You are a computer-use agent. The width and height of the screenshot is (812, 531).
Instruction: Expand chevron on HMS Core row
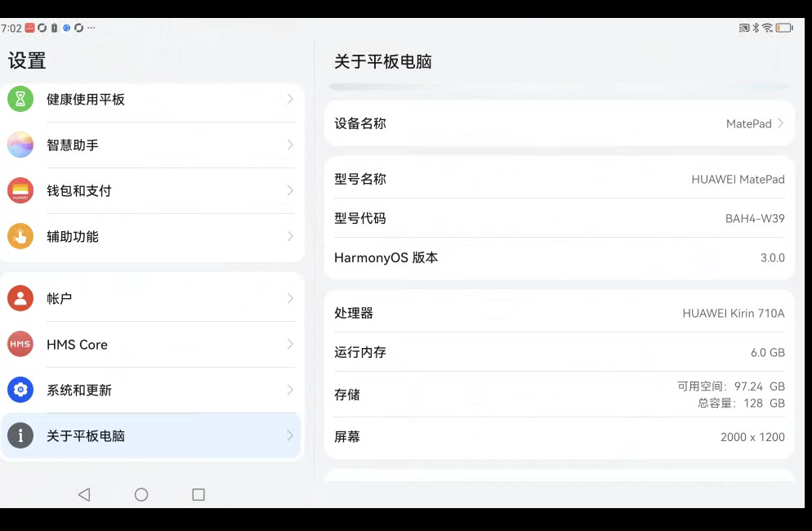290,344
